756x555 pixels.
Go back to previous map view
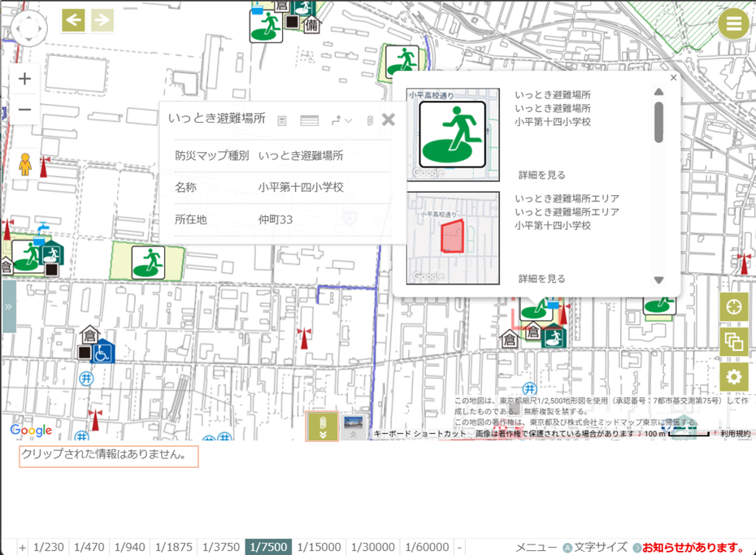pos(74,20)
